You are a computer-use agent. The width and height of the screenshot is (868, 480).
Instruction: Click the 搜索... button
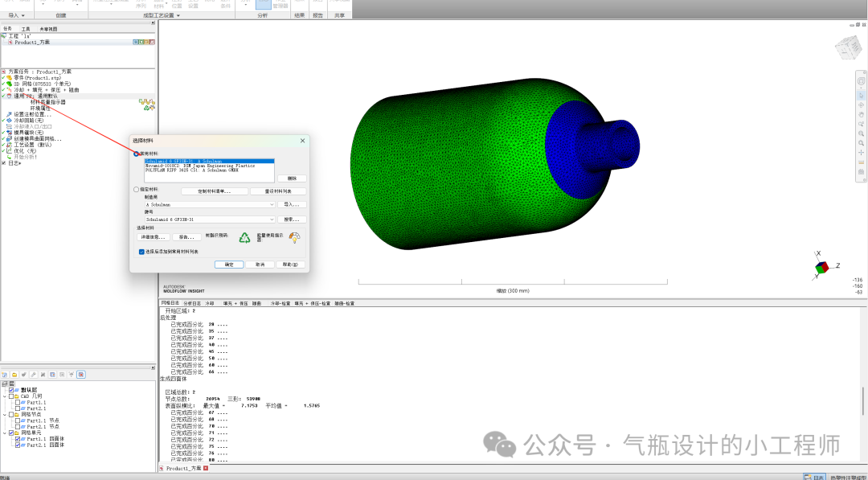tap(292, 219)
